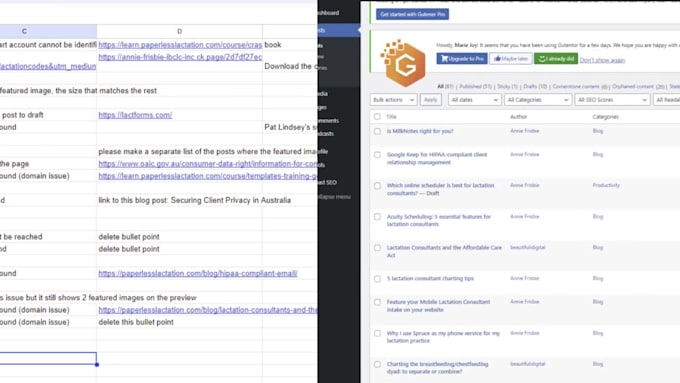The width and height of the screenshot is (680, 383).
Task: Filter posts by Published (51)
Action: pos(475,86)
